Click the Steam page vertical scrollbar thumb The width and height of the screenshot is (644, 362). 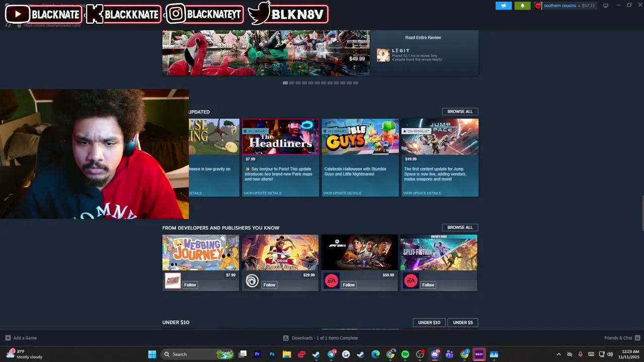point(642,212)
